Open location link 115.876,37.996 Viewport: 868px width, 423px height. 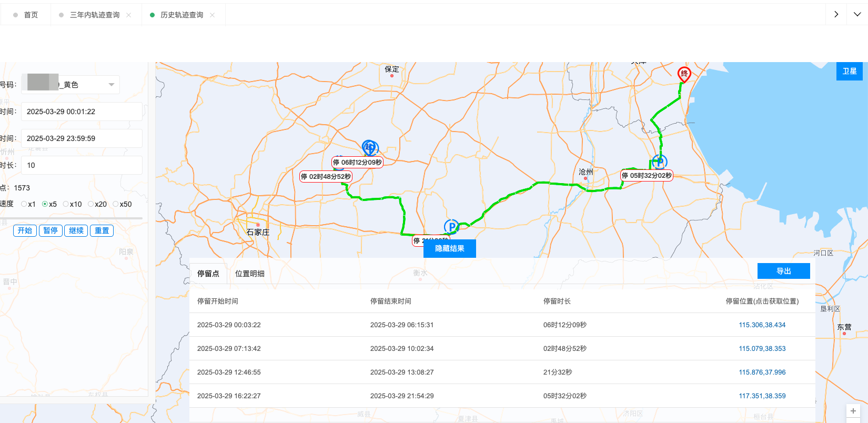pos(762,372)
